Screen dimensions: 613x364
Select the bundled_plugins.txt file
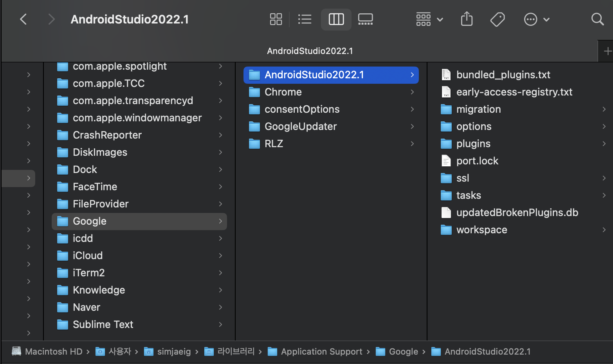point(503,75)
